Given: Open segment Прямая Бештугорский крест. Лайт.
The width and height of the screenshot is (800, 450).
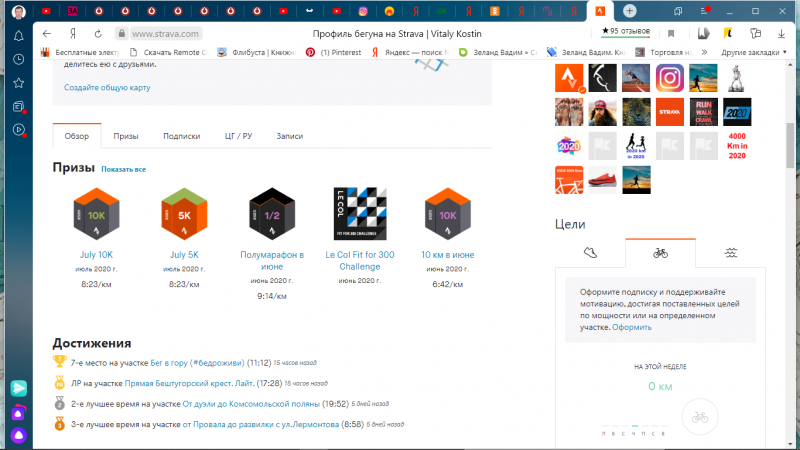Looking at the screenshot, I should (x=189, y=383).
